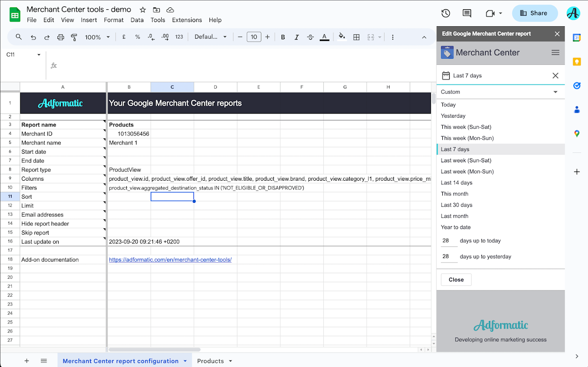Open the Insert menu
The height and width of the screenshot is (367, 588).
click(89, 20)
